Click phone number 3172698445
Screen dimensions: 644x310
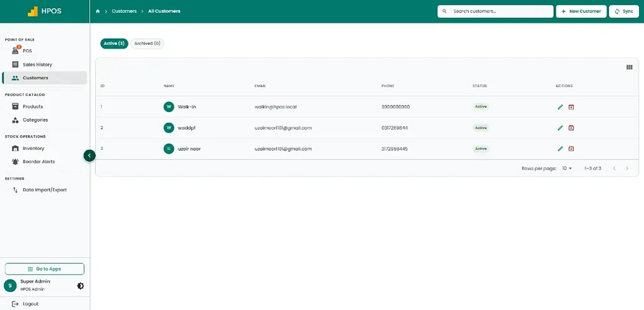click(394, 149)
